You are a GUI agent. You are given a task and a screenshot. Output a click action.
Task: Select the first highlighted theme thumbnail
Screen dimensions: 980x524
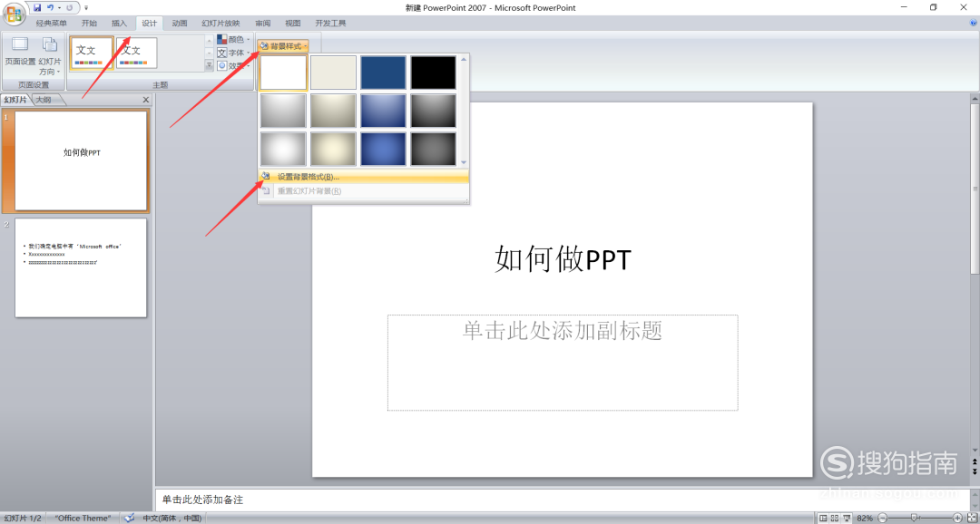[x=92, y=53]
